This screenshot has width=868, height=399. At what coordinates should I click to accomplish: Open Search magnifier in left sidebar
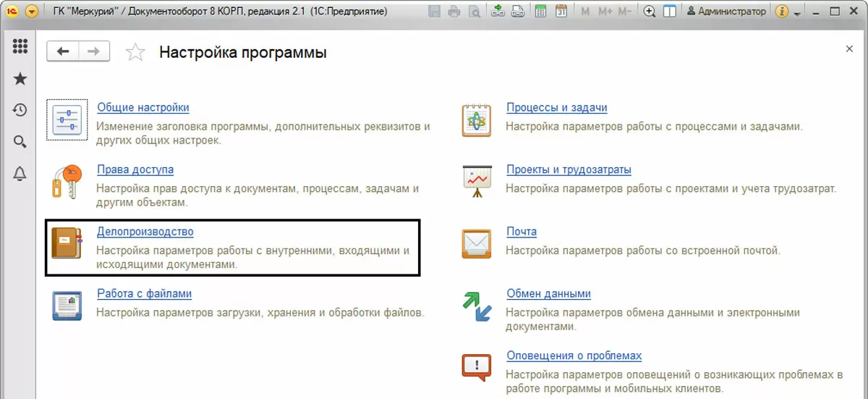click(x=20, y=142)
